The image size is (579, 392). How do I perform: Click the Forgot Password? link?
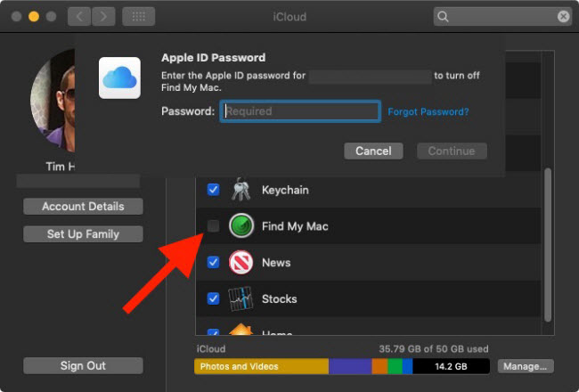428,111
